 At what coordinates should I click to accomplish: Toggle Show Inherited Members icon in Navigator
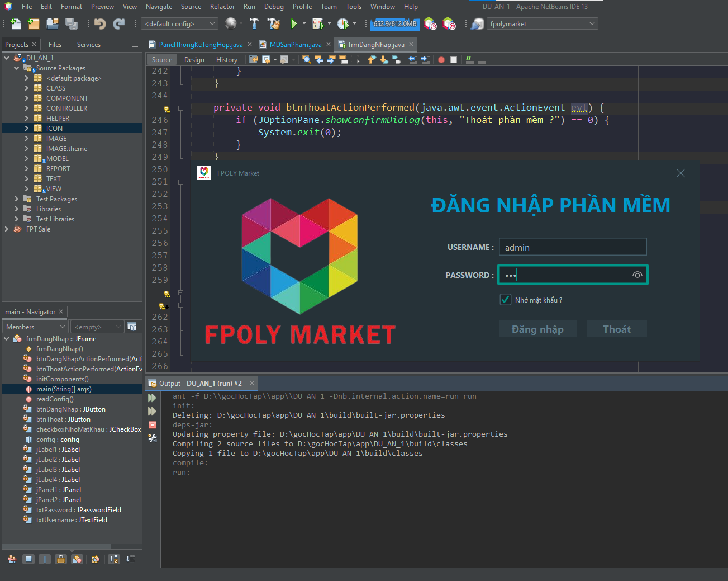click(12, 559)
